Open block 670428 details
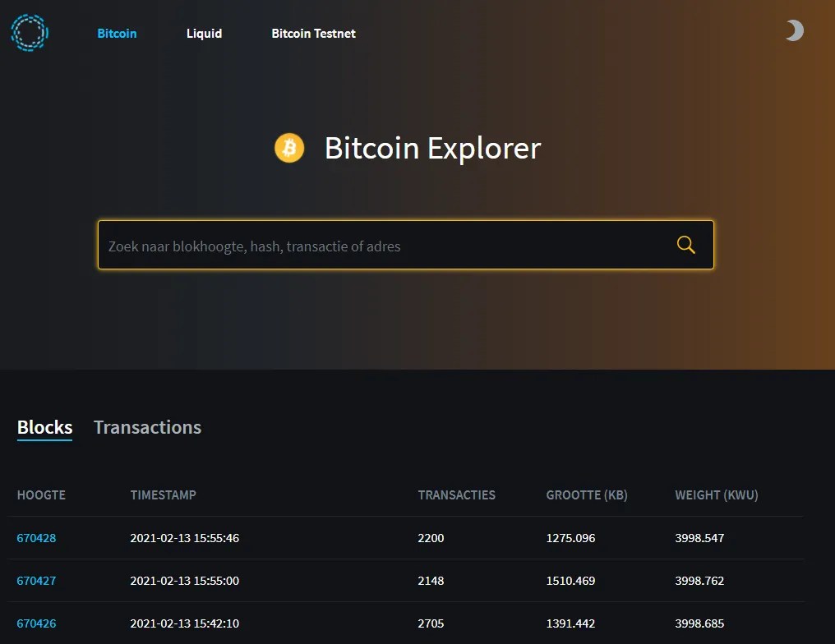 [36, 538]
